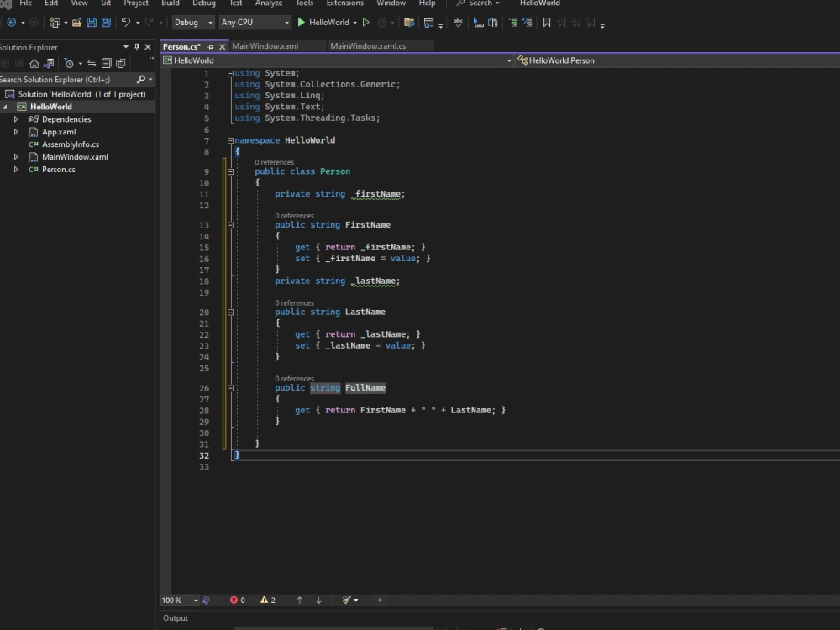Open the Error List via errors icon
This screenshot has height=630, width=840.
coord(234,600)
